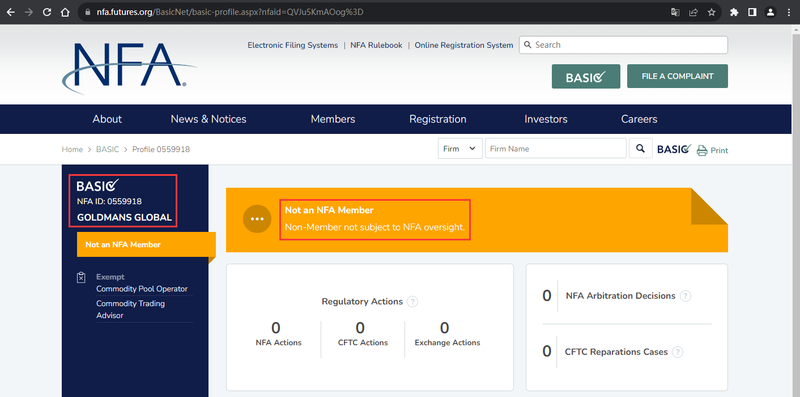The image size is (800, 397).
Task: Bookmark this page with star icon
Action: [x=711, y=12]
